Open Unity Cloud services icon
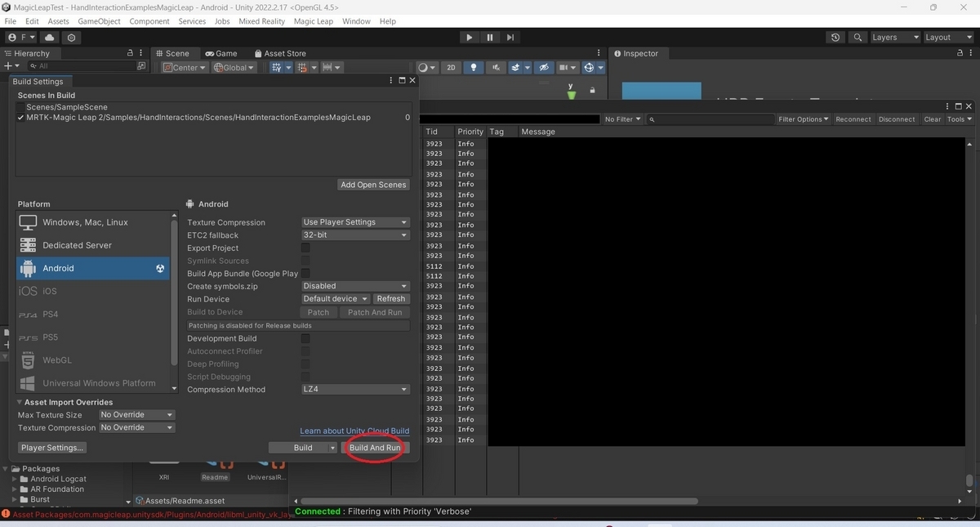 pos(50,38)
